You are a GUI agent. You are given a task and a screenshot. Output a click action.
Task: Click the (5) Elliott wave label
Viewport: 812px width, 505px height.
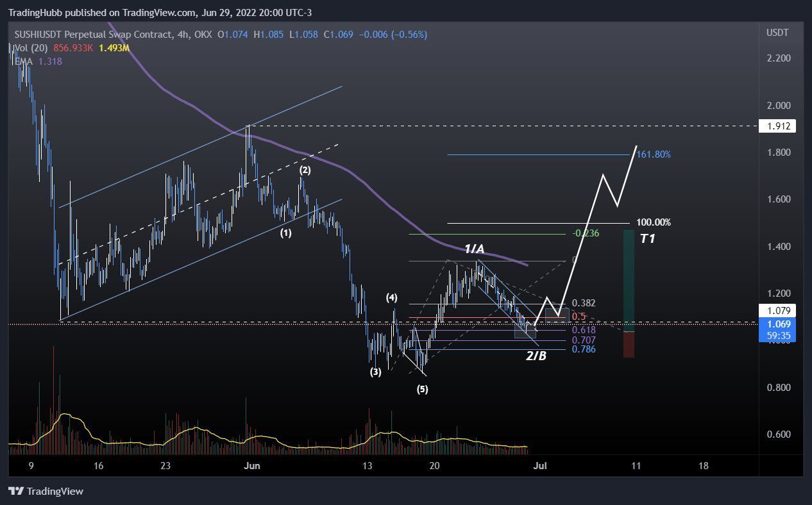422,389
